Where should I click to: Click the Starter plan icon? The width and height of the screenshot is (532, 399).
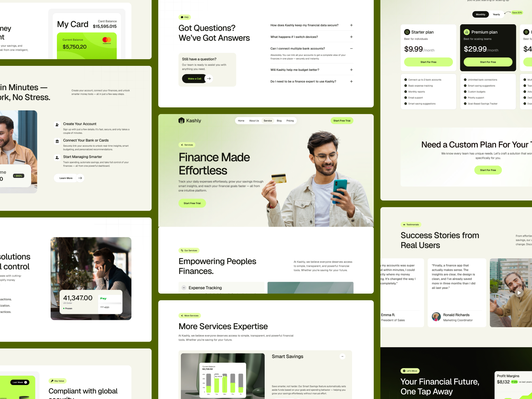[407, 32]
